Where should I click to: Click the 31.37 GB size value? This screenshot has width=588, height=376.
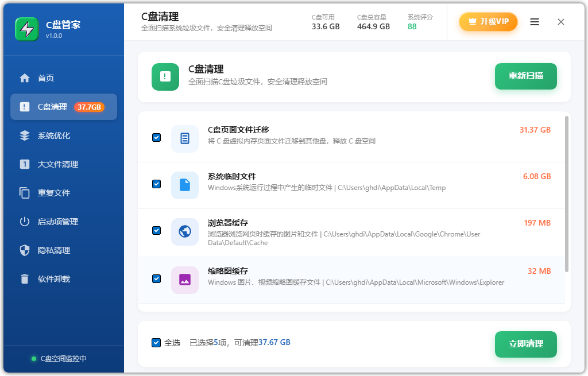click(x=535, y=130)
